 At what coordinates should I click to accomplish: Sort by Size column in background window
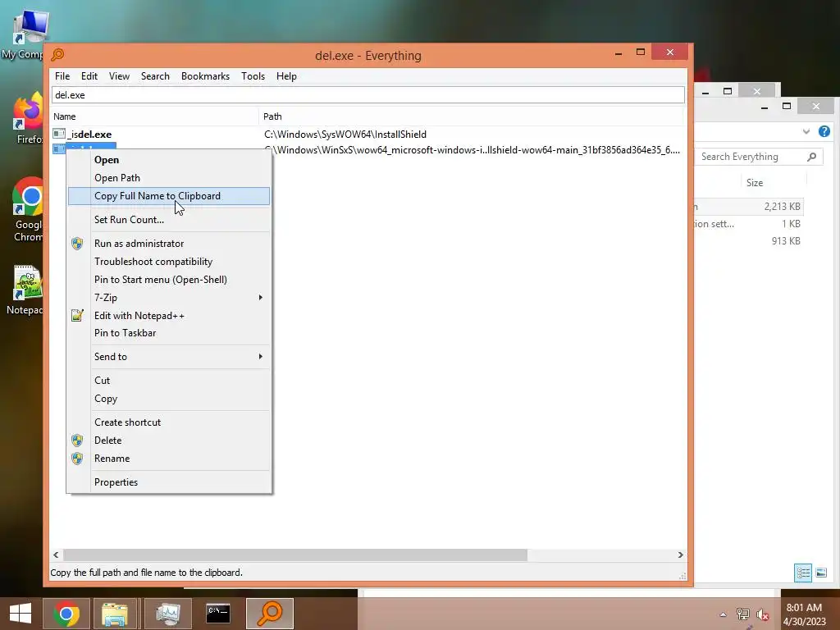[773, 183]
